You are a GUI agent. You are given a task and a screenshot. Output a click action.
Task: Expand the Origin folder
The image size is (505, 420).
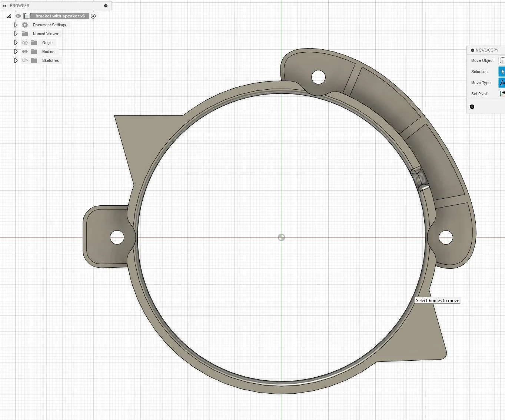coord(16,43)
